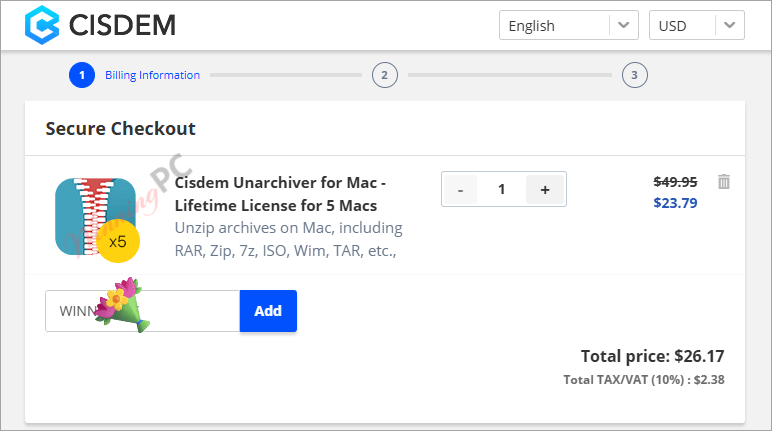Open the USD currency dropdown

click(x=697, y=25)
